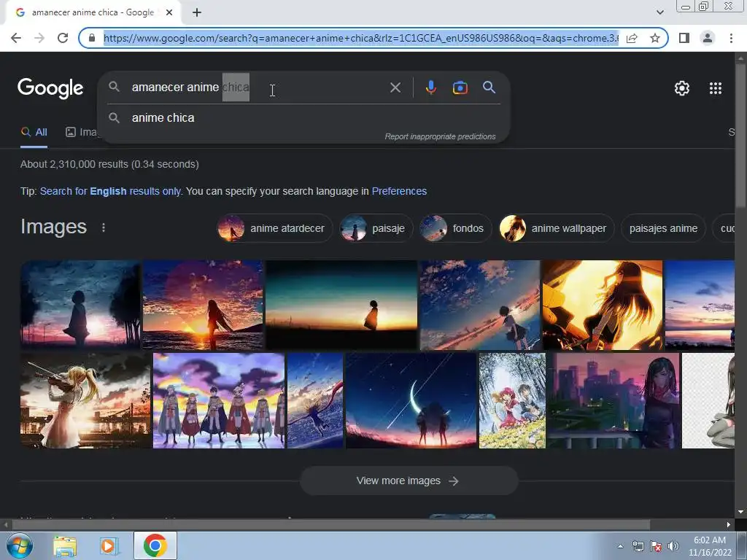The width and height of the screenshot is (747, 560).
Task: Select the 'fondos' chip
Action: coord(455,228)
